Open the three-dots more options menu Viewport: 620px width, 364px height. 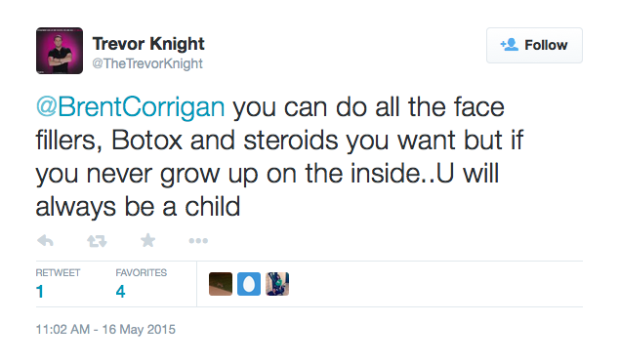(198, 241)
